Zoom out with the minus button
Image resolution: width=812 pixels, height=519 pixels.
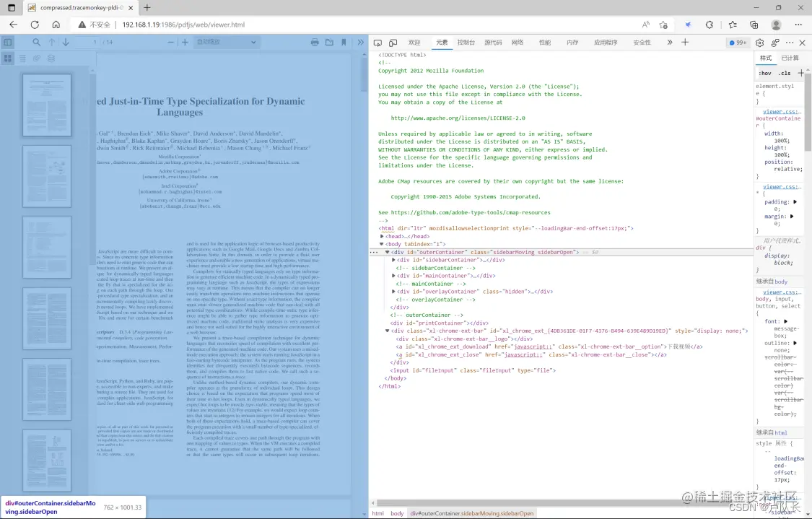(171, 42)
